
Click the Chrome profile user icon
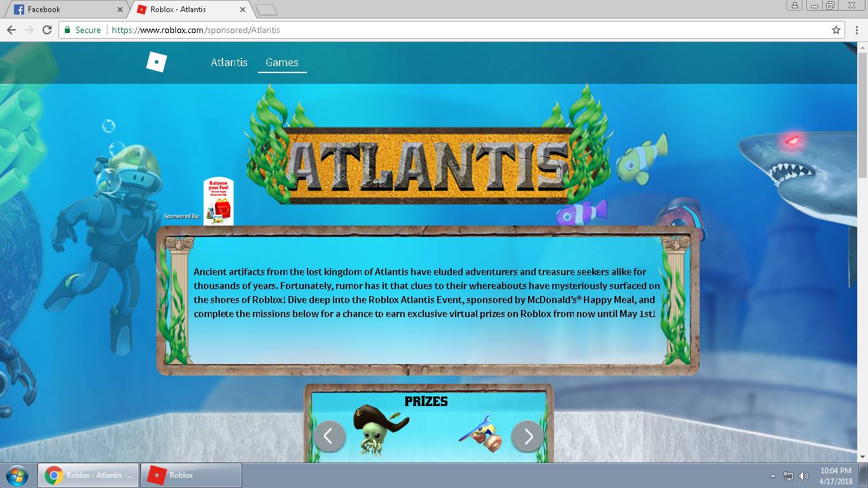point(795,5)
